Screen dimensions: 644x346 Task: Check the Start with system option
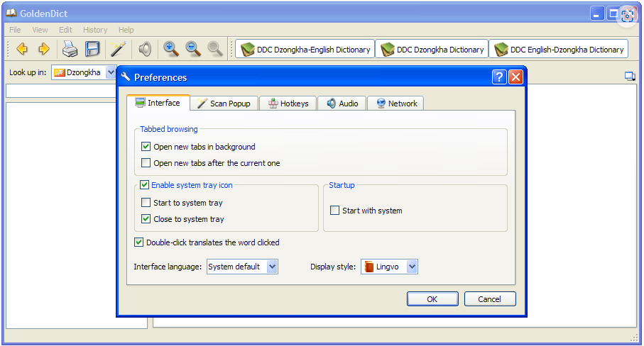335,211
